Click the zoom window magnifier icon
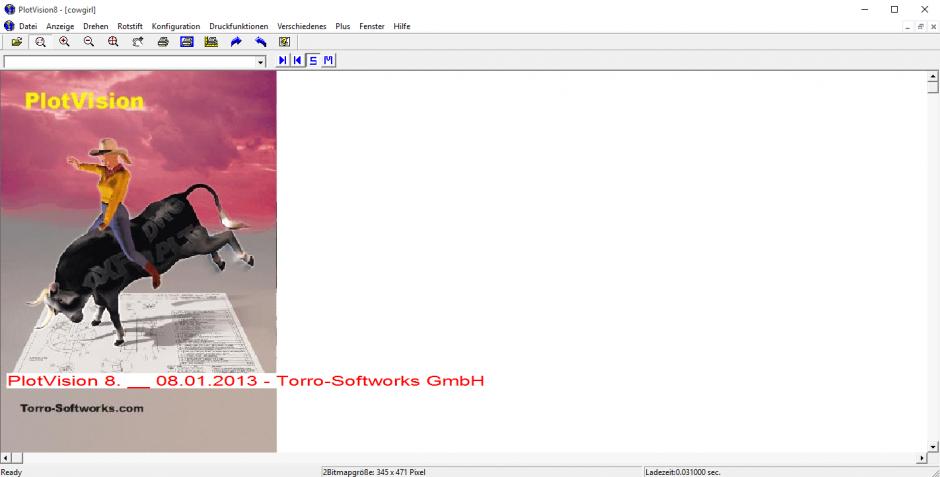 [40, 42]
